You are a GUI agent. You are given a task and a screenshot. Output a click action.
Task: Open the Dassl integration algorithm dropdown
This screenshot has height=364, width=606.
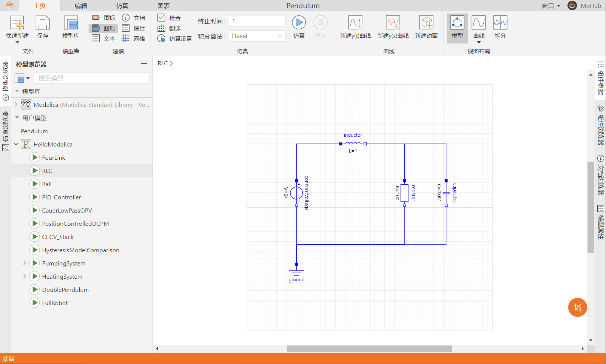point(257,36)
